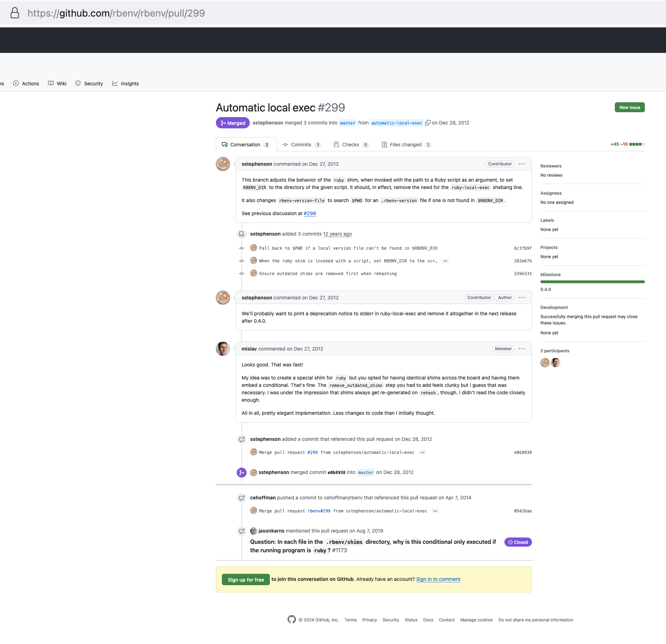Open the jasonkarns username link
The height and width of the screenshot is (644, 666).
271,531
